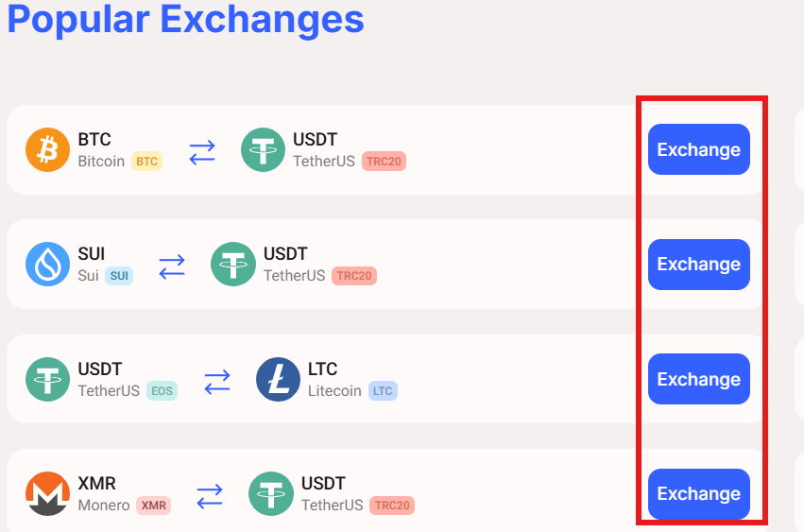Click swap arrows between BTC and USDT

click(x=202, y=152)
